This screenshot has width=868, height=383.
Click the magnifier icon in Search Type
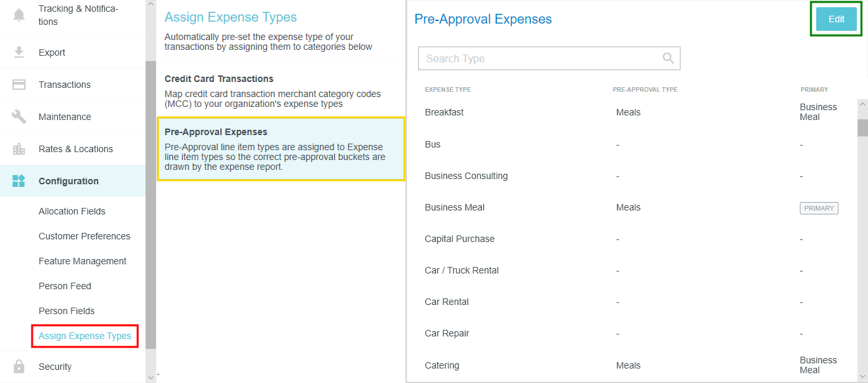[668, 58]
